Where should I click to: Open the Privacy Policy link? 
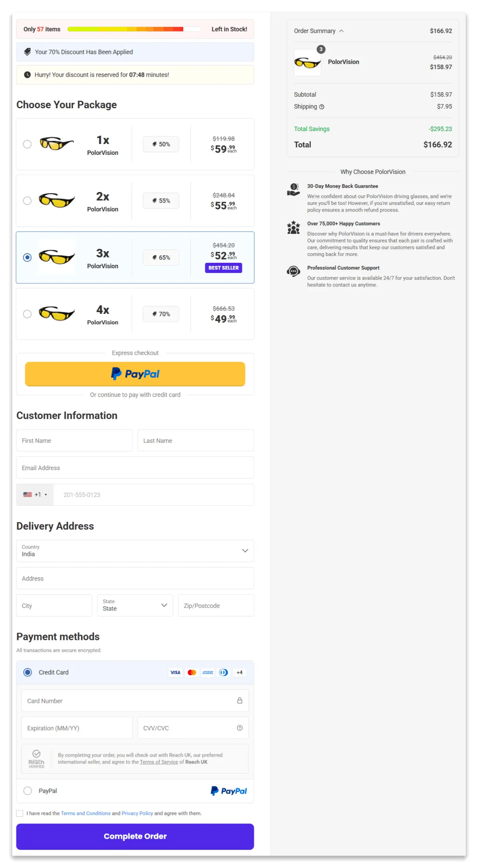click(x=137, y=813)
